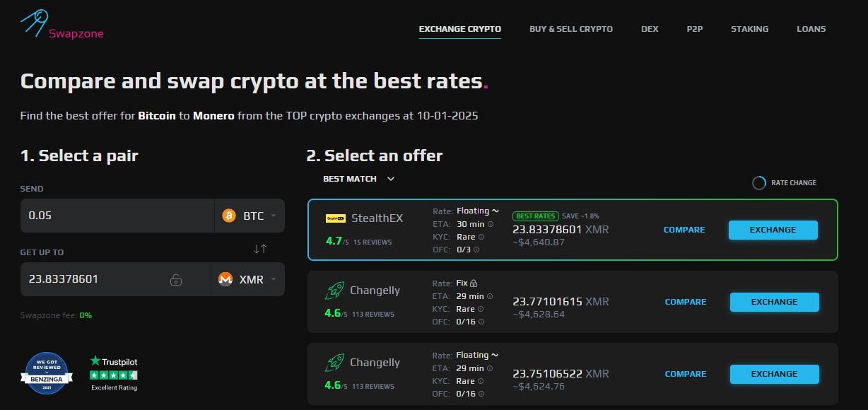
Task: Click Exchange button for StealthEX offer
Action: pyautogui.click(x=773, y=230)
